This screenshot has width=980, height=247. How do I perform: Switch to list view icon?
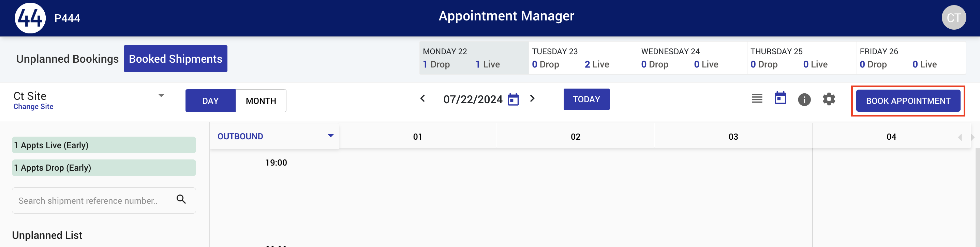point(757,99)
